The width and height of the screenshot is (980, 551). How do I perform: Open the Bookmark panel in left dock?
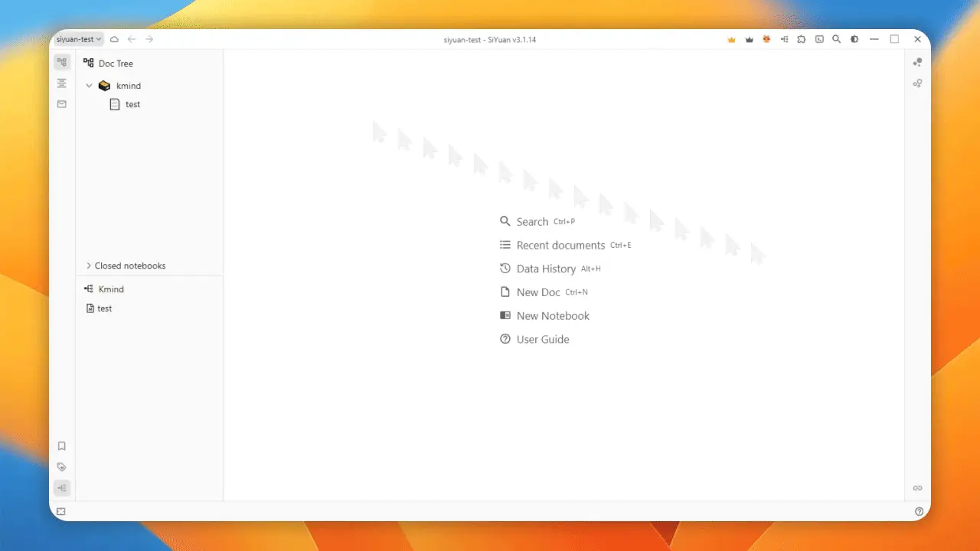(62, 446)
